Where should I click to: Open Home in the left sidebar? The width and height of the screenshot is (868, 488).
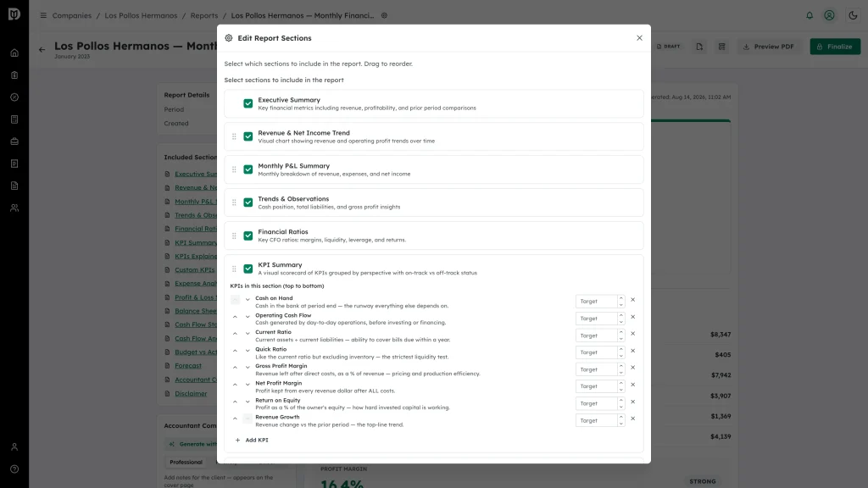(x=14, y=53)
